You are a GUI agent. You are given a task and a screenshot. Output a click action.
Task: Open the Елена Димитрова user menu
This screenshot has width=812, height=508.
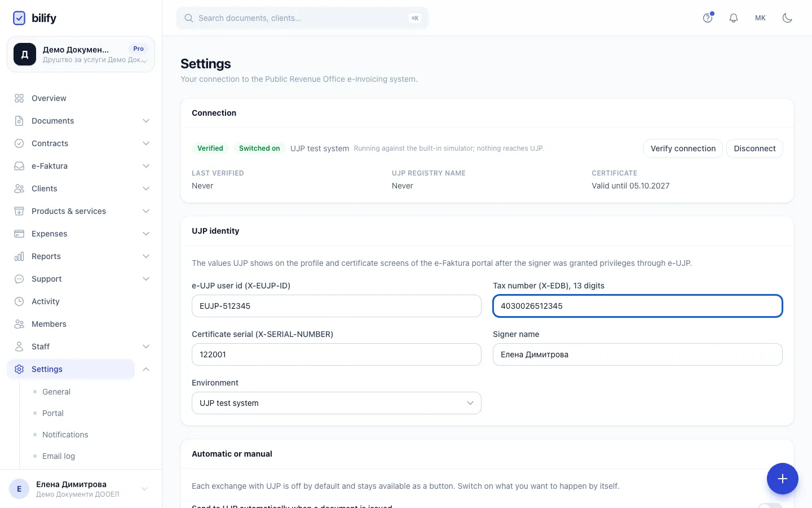[81, 489]
